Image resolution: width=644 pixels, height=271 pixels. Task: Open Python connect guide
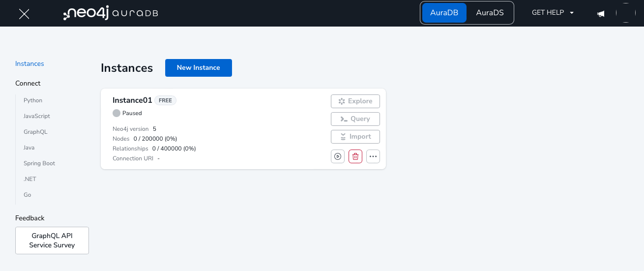coord(33,100)
